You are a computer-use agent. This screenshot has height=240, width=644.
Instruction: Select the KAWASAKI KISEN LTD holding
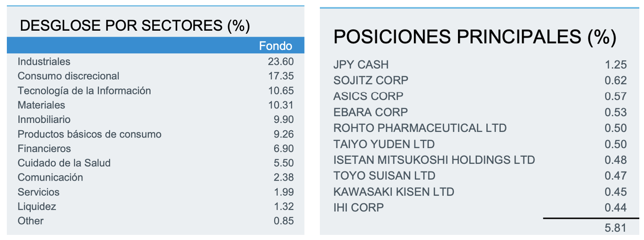coord(393,192)
